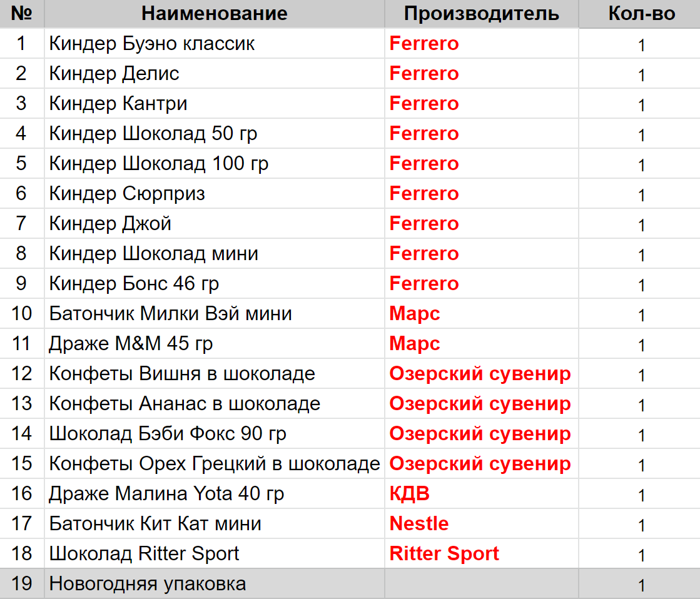Click the "Новогодняя упаковка" cell
Viewport: 700px width, 599px height.
click(148, 584)
